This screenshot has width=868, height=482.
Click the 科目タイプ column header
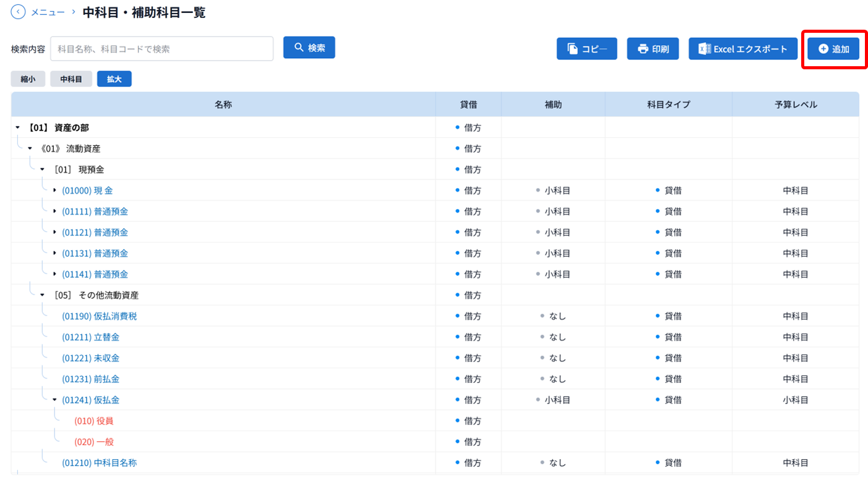coord(669,105)
